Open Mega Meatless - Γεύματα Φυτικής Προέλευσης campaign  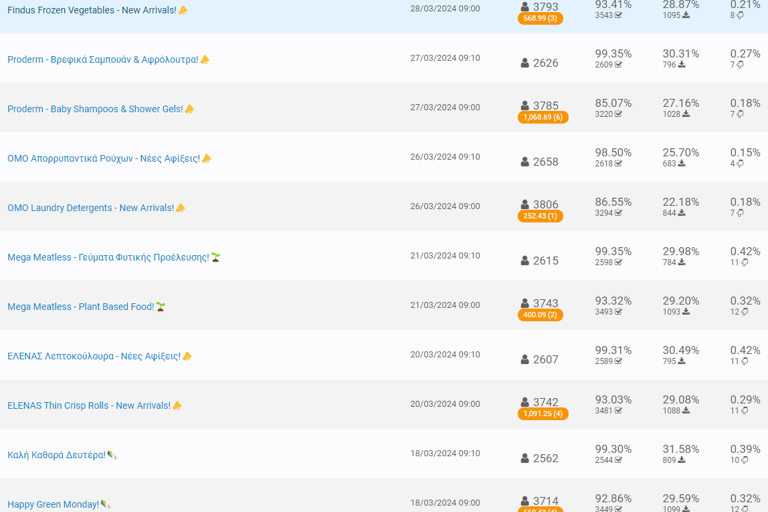[114, 258]
